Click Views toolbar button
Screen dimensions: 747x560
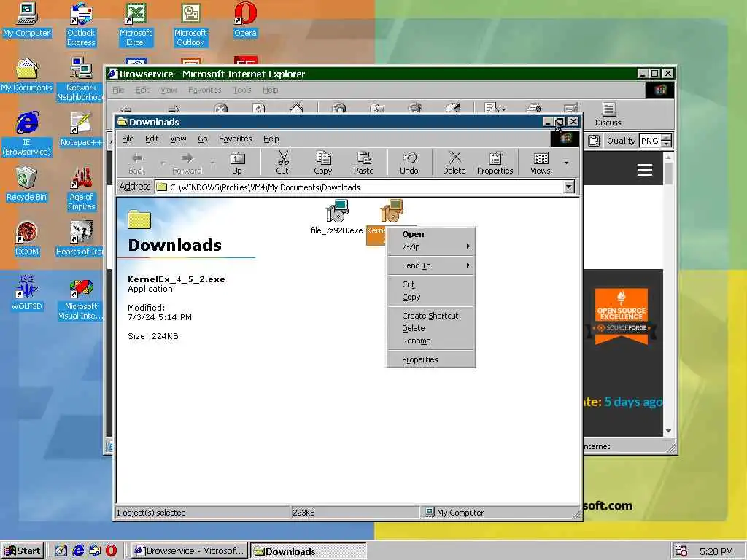tap(541, 163)
